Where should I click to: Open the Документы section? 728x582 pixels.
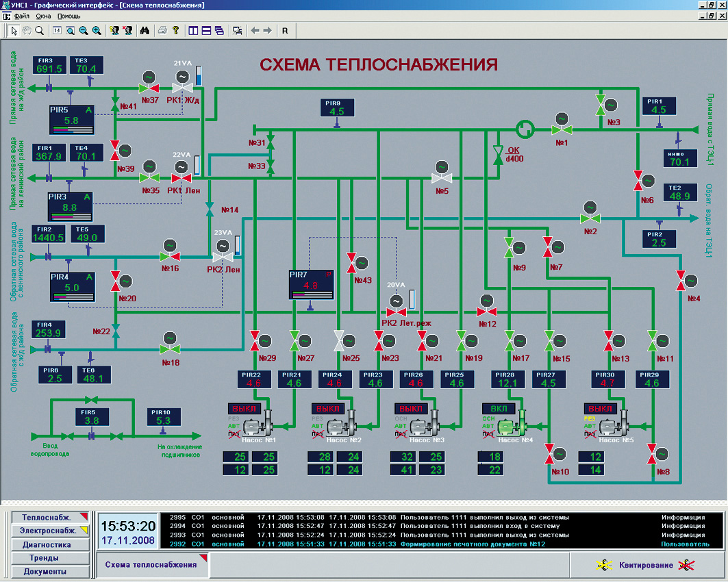click(50, 571)
